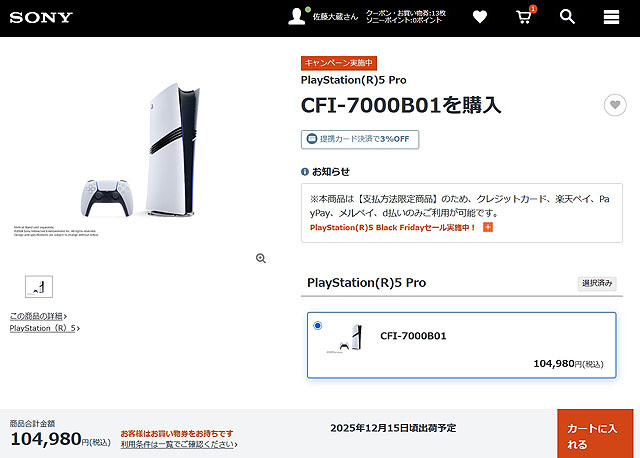Viewport: 640px width, 458px height.
Task: Open the shopping cart icon
Action: pos(524,17)
